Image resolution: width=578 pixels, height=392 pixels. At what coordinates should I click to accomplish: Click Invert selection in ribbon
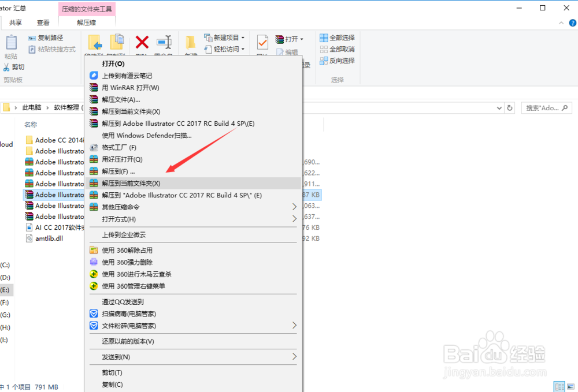[x=338, y=61]
